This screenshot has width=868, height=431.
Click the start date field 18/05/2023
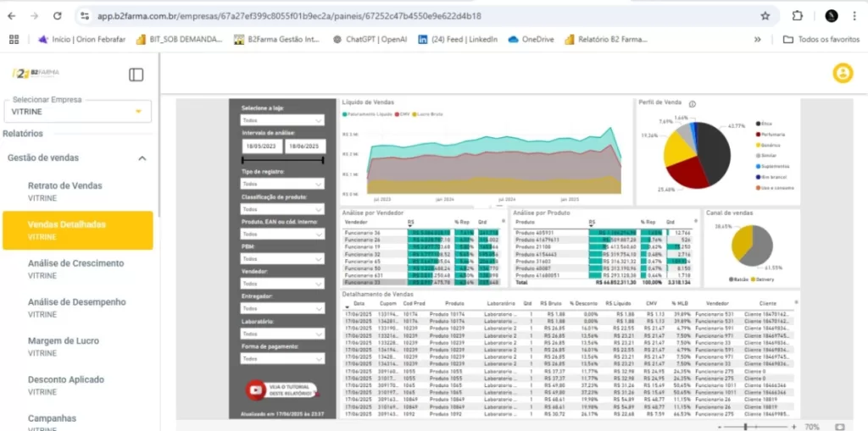click(261, 146)
